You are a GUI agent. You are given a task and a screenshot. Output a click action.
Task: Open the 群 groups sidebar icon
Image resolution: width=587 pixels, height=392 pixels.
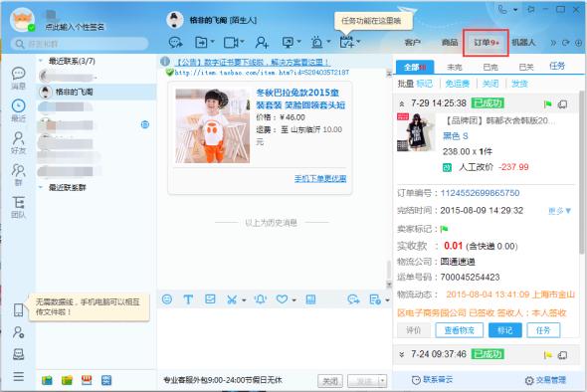(x=18, y=174)
